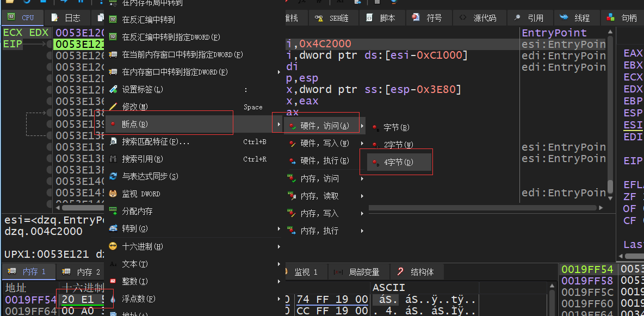Select stack address 0019FF5C

(587, 292)
